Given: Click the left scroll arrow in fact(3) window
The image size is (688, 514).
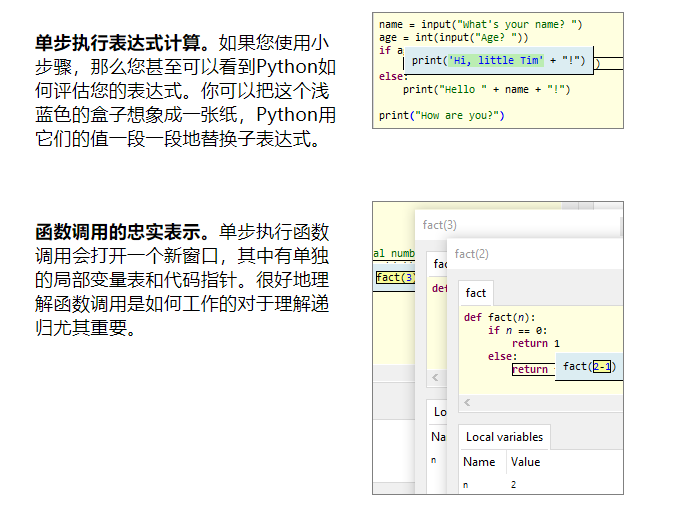Looking at the screenshot, I should click(x=435, y=378).
